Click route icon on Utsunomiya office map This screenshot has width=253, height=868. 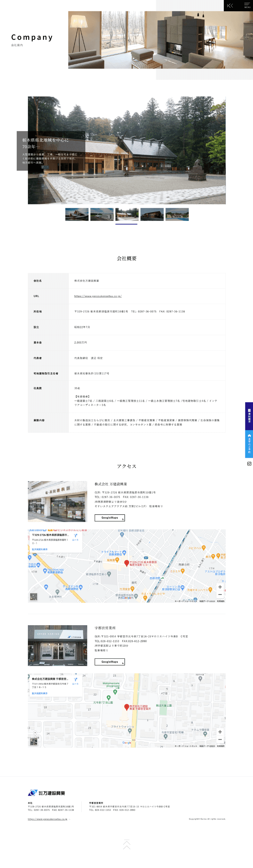[75, 680]
